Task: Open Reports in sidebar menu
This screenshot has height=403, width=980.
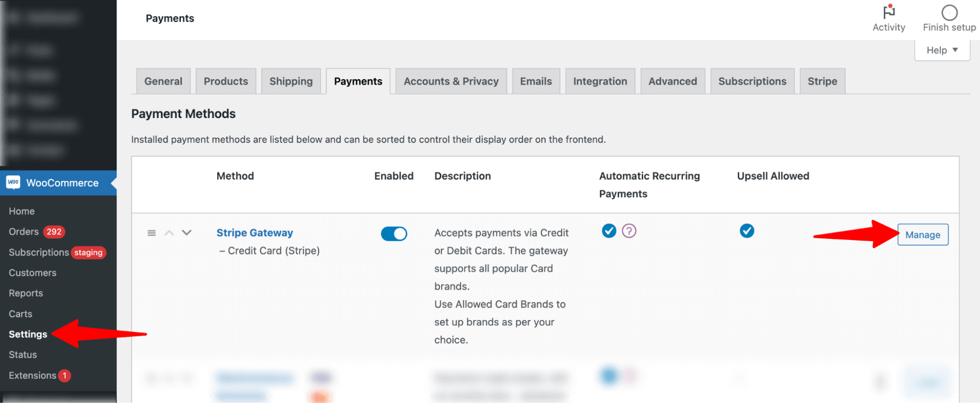Action: click(26, 293)
